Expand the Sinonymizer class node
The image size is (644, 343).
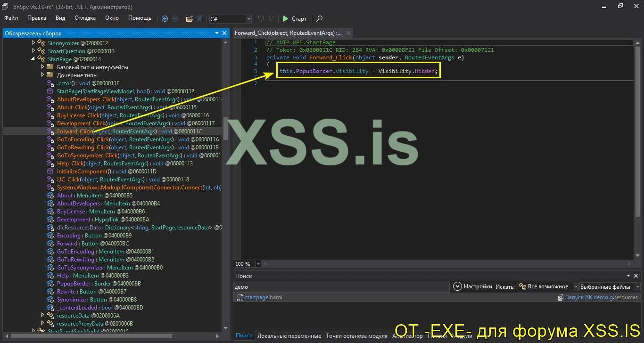33,43
